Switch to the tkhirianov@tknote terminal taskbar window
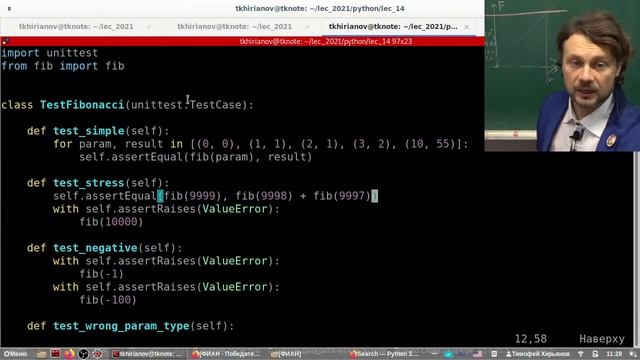This screenshot has height=360, width=640. point(148,354)
